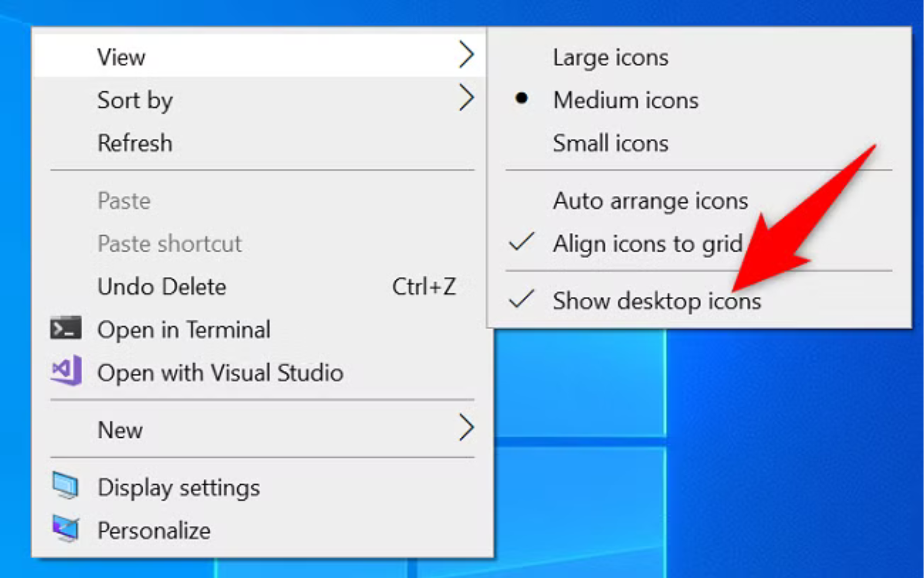Refresh the desktop
The height and width of the screenshot is (578, 924).
coord(135,143)
